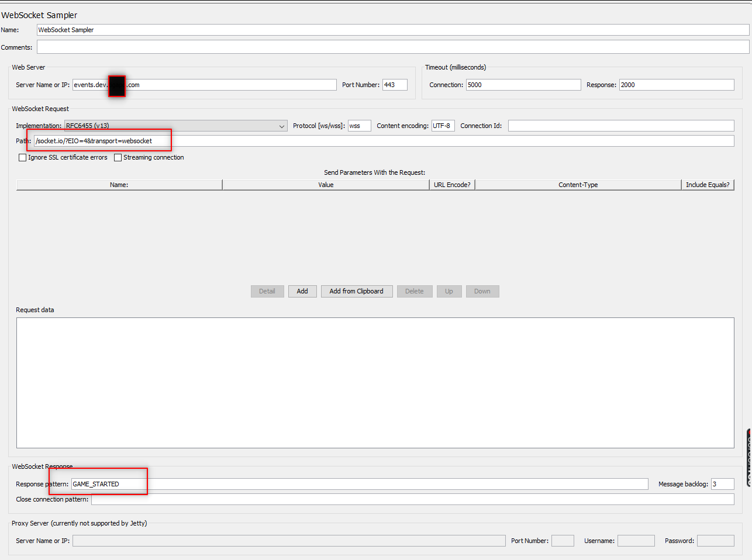Click the Connection Id input field

(x=621, y=126)
